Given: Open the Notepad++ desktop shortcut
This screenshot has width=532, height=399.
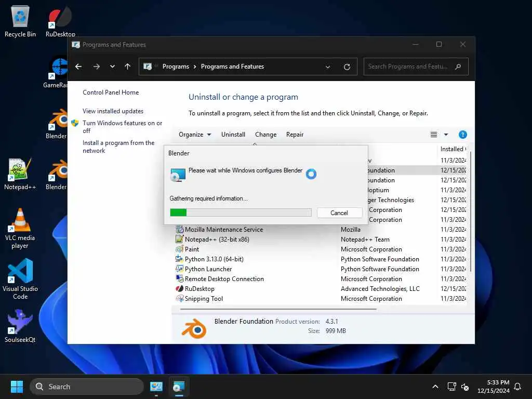Looking at the screenshot, I should pos(20,174).
